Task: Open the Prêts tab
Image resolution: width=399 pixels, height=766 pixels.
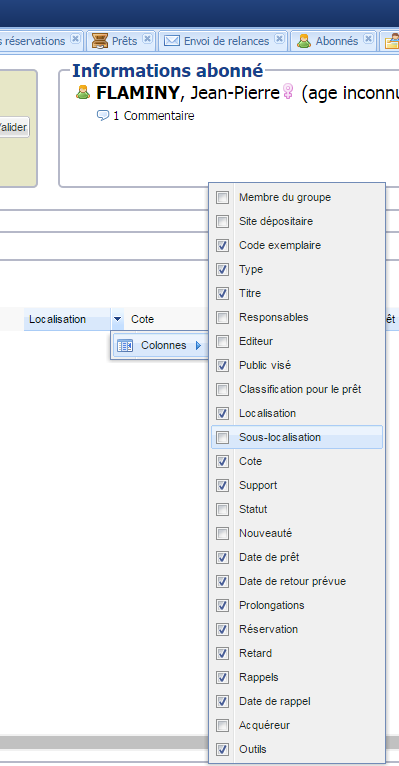Action: pos(121,41)
